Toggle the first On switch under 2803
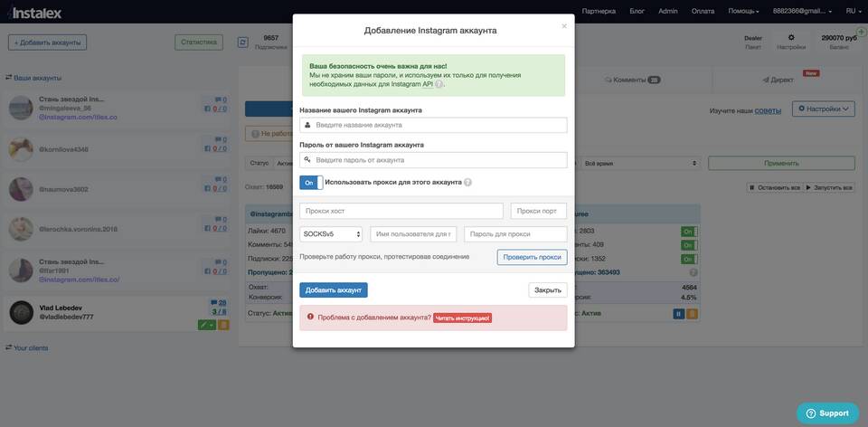 point(689,232)
